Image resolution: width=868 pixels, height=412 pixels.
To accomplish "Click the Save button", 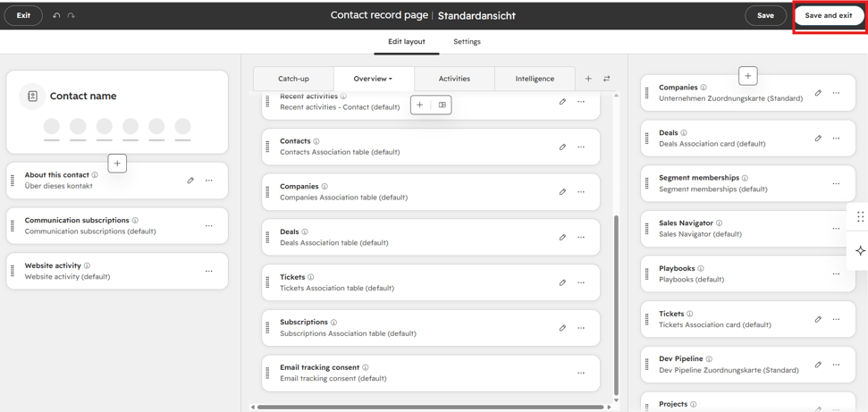I will (765, 15).
